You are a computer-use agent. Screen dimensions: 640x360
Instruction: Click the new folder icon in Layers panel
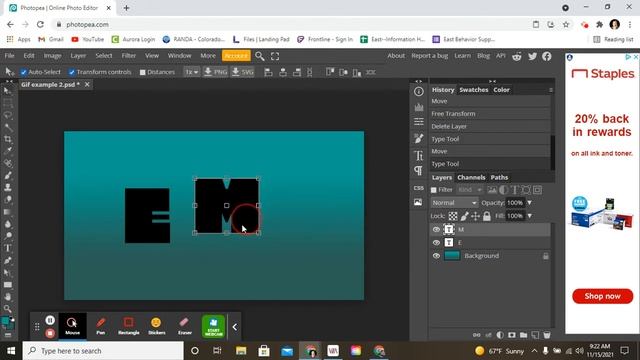[x=523, y=335]
